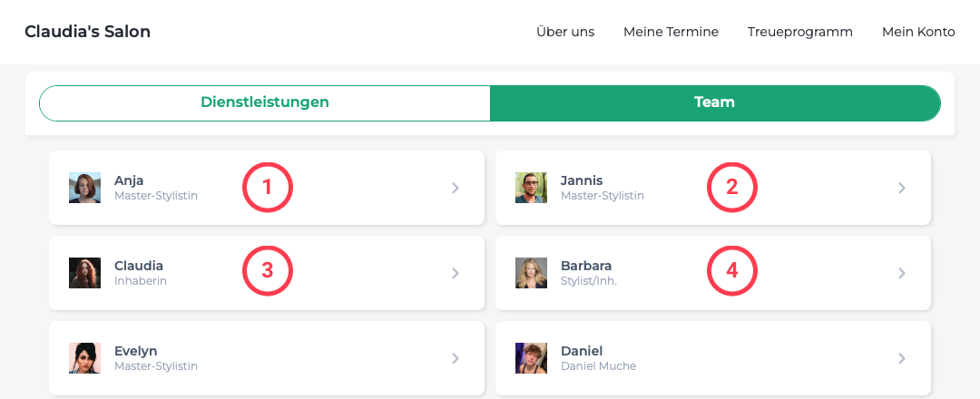Open Anja's card via chevron arrow
The height and width of the screenshot is (399, 980).
click(456, 188)
